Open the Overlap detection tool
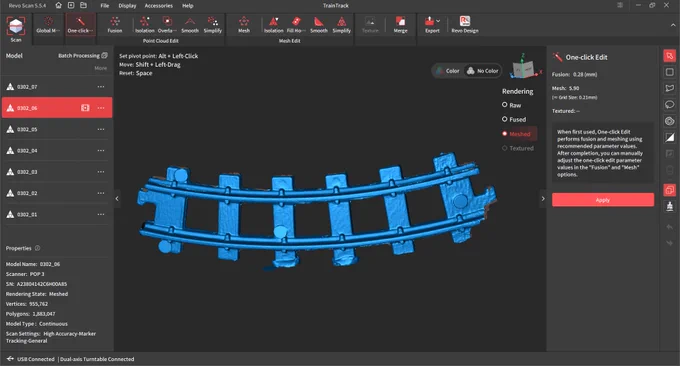Image resolution: width=680 pixels, height=366 pixels. (167, 25)
